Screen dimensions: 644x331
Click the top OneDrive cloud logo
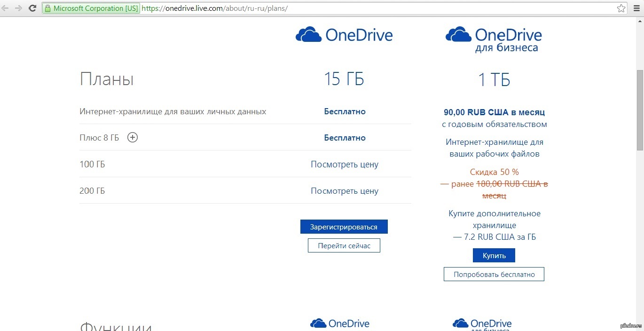click(344, 35)
